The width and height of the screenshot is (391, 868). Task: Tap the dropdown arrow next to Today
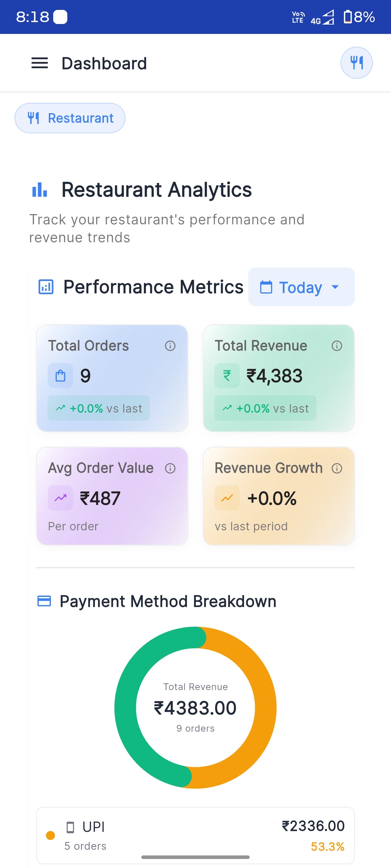(x=335, y=287)
